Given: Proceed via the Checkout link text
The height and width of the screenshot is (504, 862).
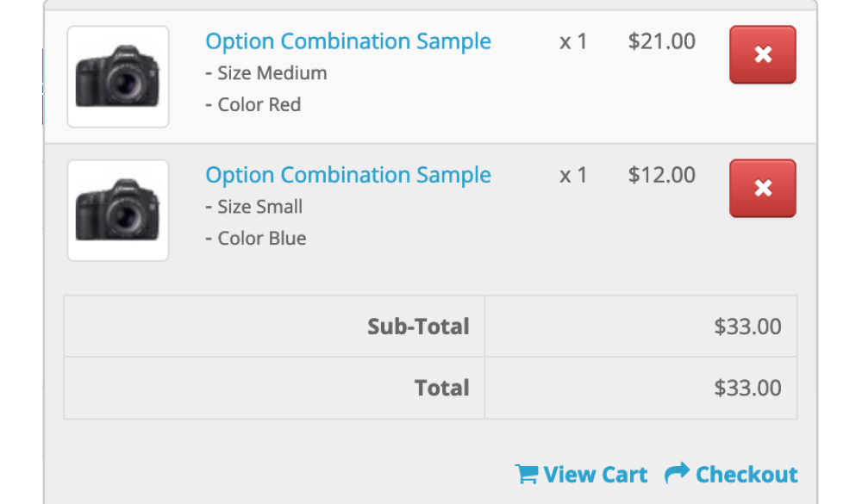Looking at the screenshot, I should pos(746,475).
